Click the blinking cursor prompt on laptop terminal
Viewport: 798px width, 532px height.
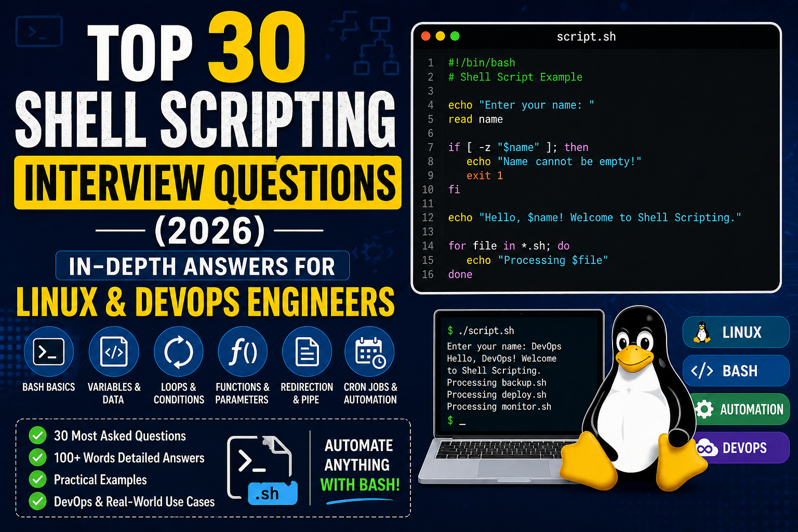point(456,420)
